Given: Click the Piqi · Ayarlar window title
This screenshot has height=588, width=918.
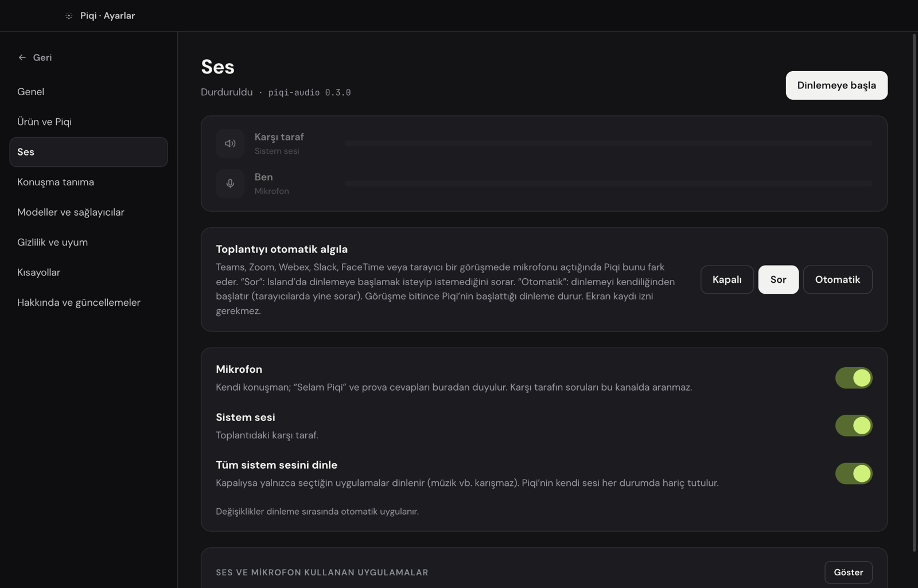Looking at the screenshot, I should click(x=107, y=16).
